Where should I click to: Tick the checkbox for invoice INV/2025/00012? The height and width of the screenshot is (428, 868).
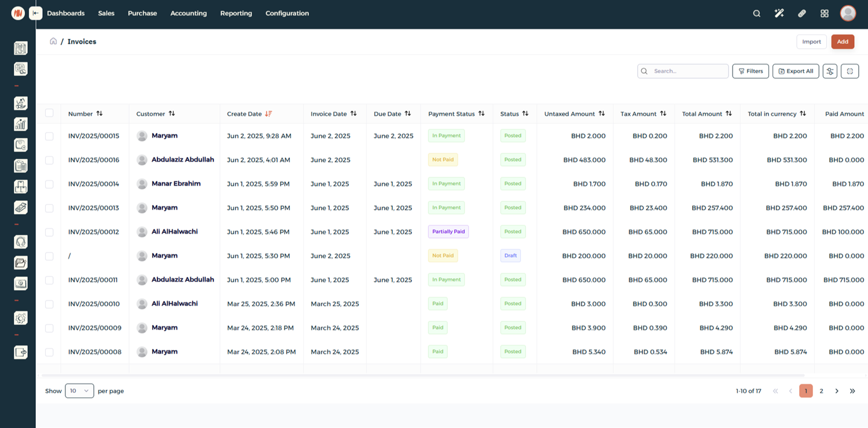[x=49, y=232]
